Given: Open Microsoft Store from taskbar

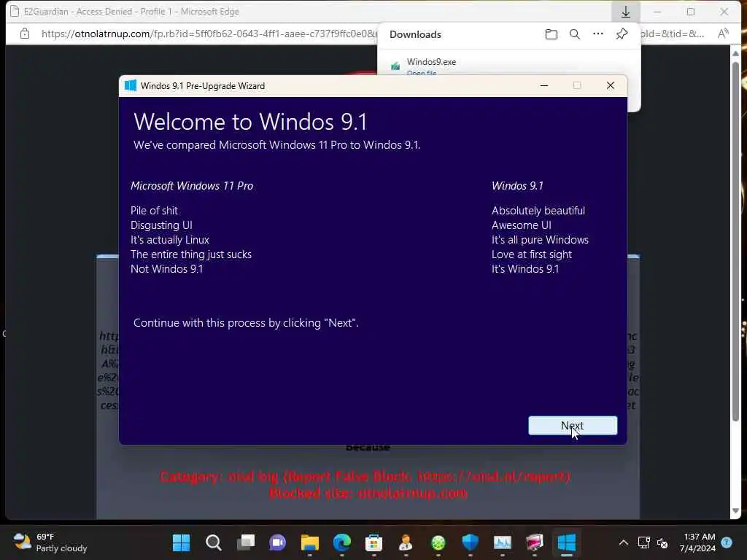Looking at the screenshot, I should point(374,542).
